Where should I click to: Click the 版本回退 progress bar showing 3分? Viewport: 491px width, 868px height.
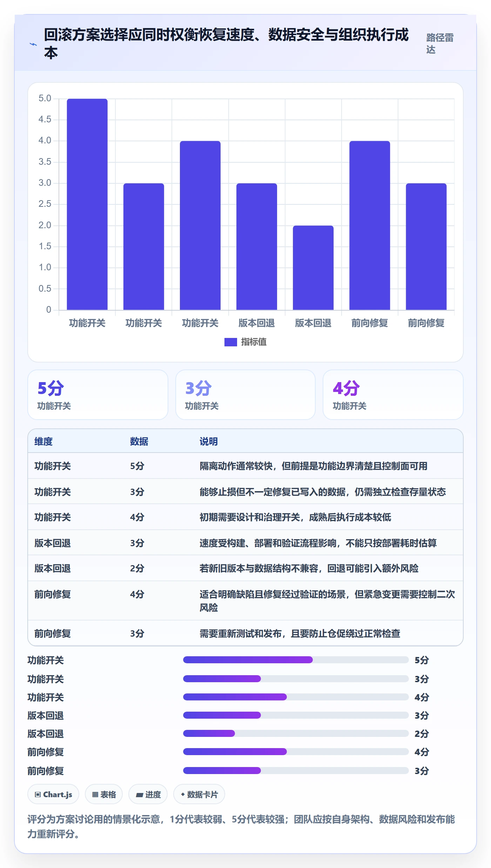click(296, 715)
